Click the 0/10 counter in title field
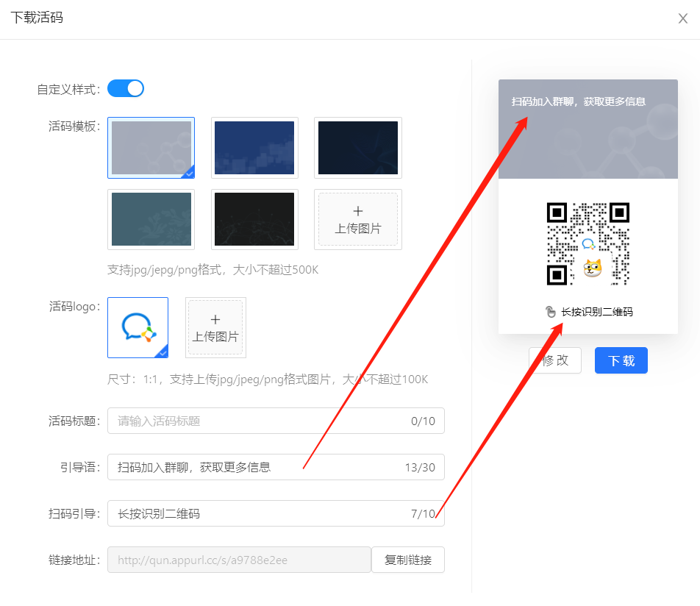 pos(423,421)
